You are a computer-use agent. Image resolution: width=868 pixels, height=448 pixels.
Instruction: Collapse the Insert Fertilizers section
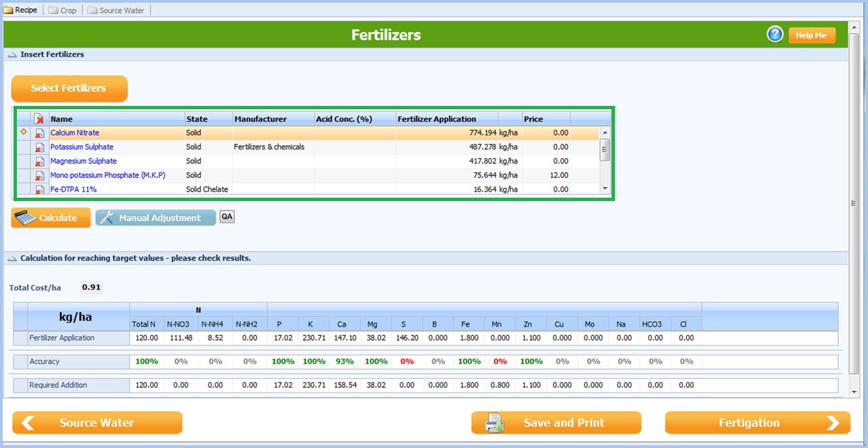[x=12, y=54]
